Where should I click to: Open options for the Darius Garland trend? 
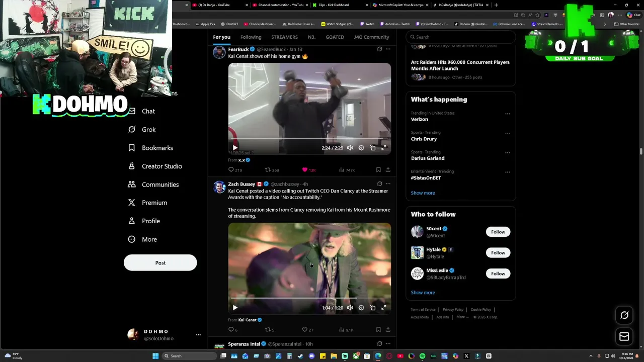click(x=507, y=153)
